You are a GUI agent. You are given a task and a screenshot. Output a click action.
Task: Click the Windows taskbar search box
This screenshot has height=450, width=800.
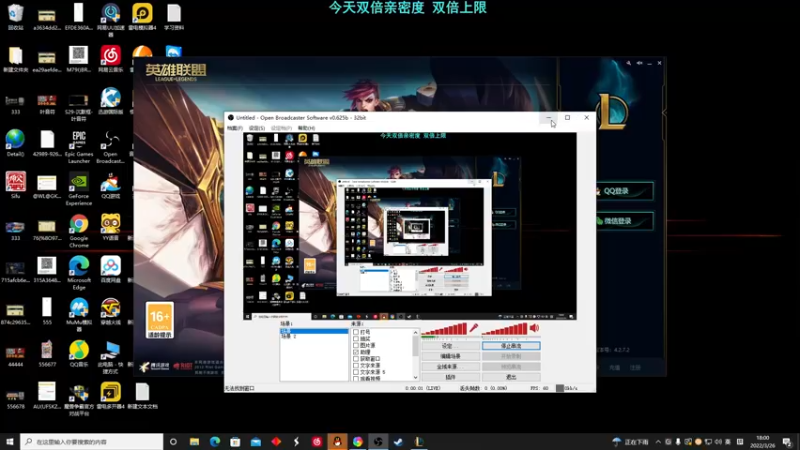pos(92,442)
